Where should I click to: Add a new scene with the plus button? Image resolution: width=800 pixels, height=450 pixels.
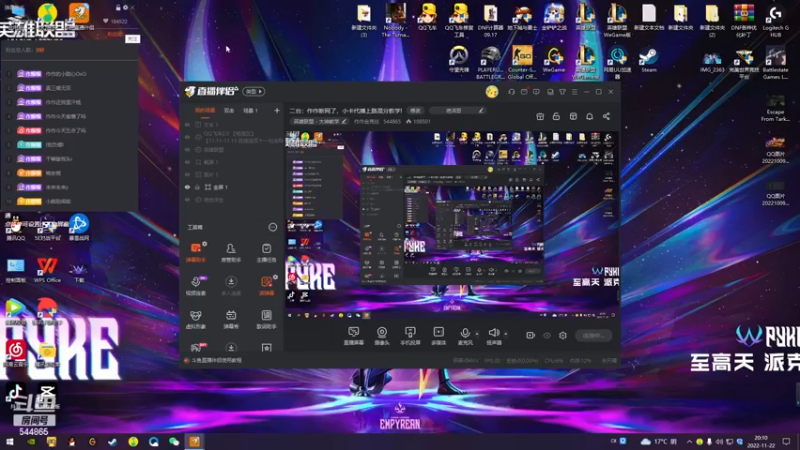[277, 110]
